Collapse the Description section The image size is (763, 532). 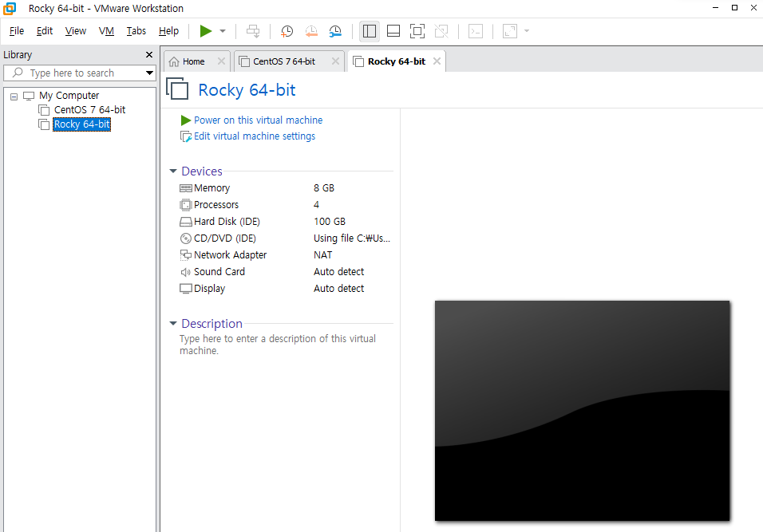(x=172, y=323)
